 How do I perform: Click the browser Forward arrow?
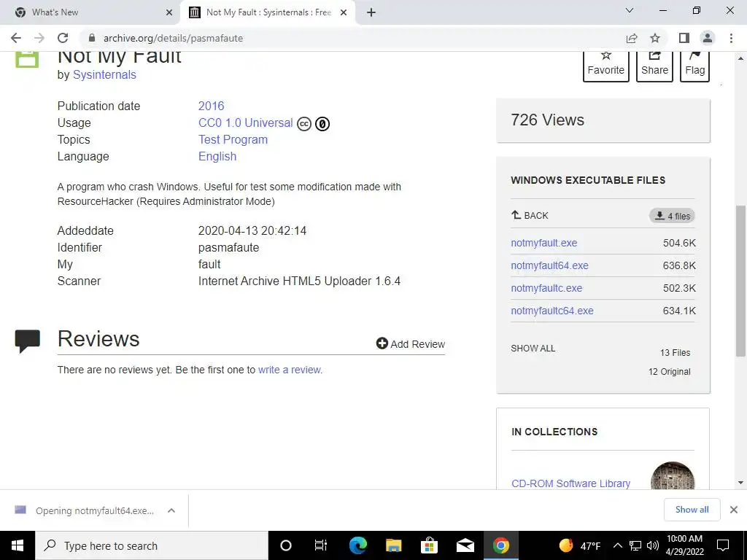point(39,38)
